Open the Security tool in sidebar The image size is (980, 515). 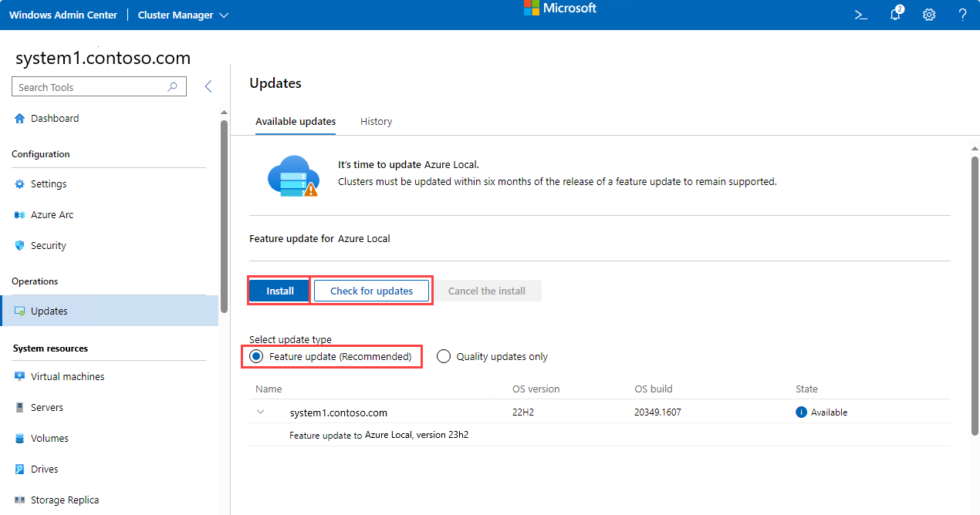[x=19, y=245]
